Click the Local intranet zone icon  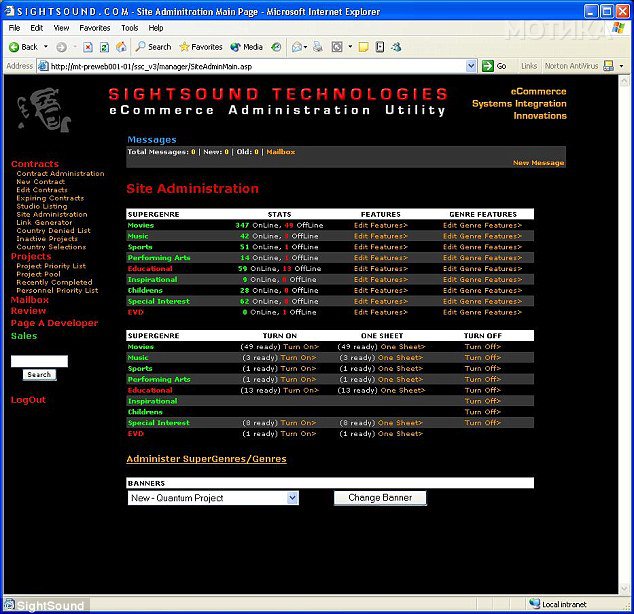[535, 604]
